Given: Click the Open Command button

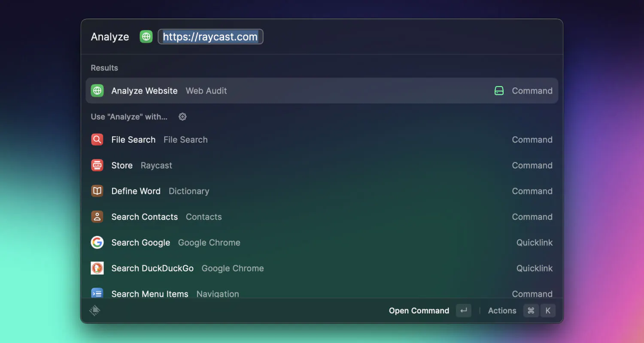Looking at the screenshot, I should [430, 310].
